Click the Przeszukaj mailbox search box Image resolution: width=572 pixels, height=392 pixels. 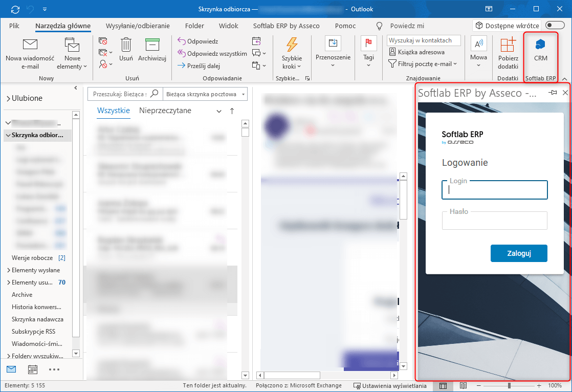pos(125,94)
